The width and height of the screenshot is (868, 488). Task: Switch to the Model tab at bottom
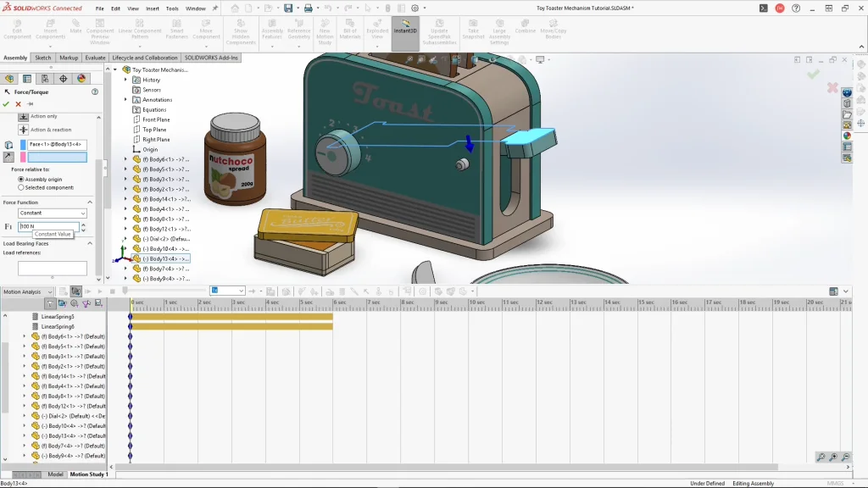click(55, 474)
